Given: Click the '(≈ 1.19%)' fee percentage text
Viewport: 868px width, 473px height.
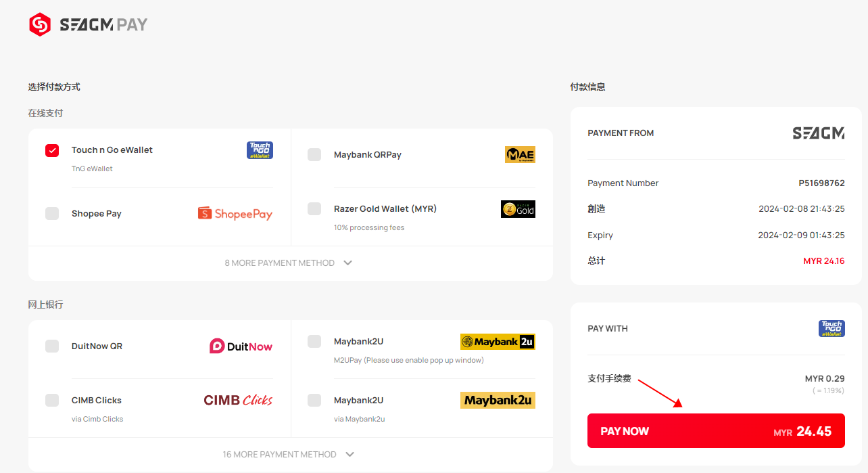Looking at the screenshot, I should 829,391.
